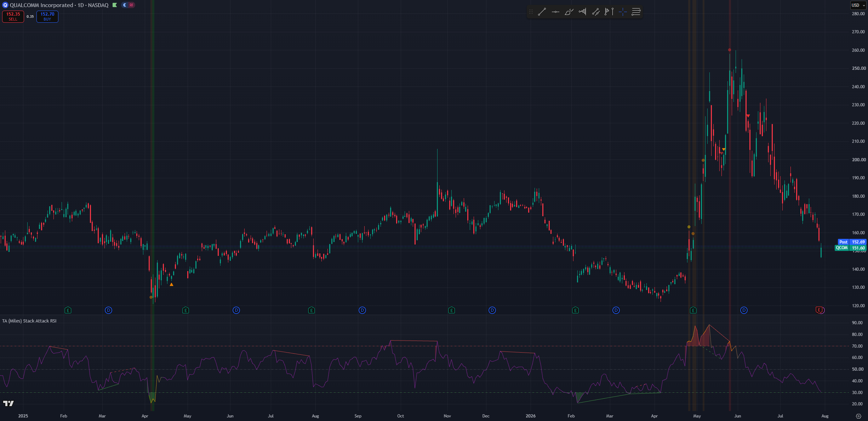Open the June 2026 dividend D marker
This screenshot has height=421, width=868.
tap(744, 310)
